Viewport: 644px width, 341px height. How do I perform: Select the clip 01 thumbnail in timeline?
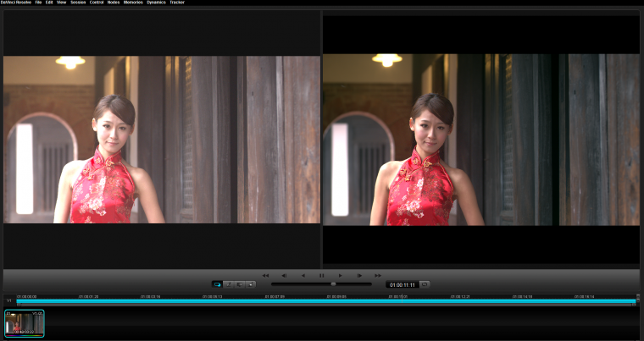tap(25, 323)
